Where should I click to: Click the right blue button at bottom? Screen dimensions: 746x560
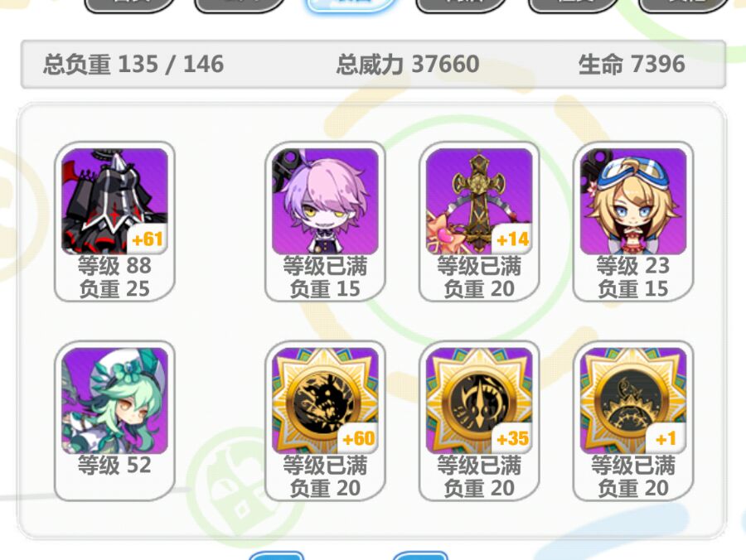coord(420,556)
